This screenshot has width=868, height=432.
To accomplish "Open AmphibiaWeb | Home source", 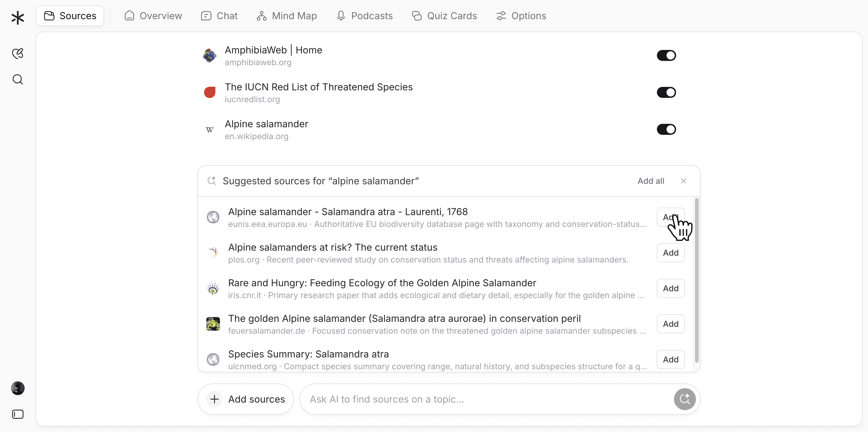I will (x=273, y=50).
